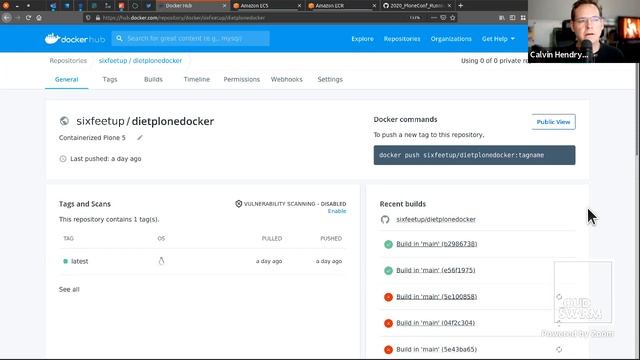Click the sixfeetup/dietplonedocker source repository link
Image resolution: width=640 pixels, height=360 pixels.
(x=436, y=220)
